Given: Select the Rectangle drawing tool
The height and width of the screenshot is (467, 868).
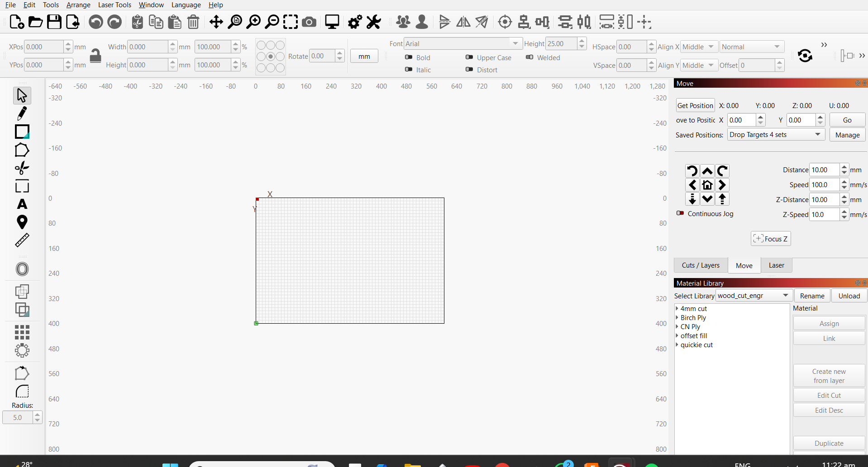Looking at the screenshot, I should tap(22, 132).
